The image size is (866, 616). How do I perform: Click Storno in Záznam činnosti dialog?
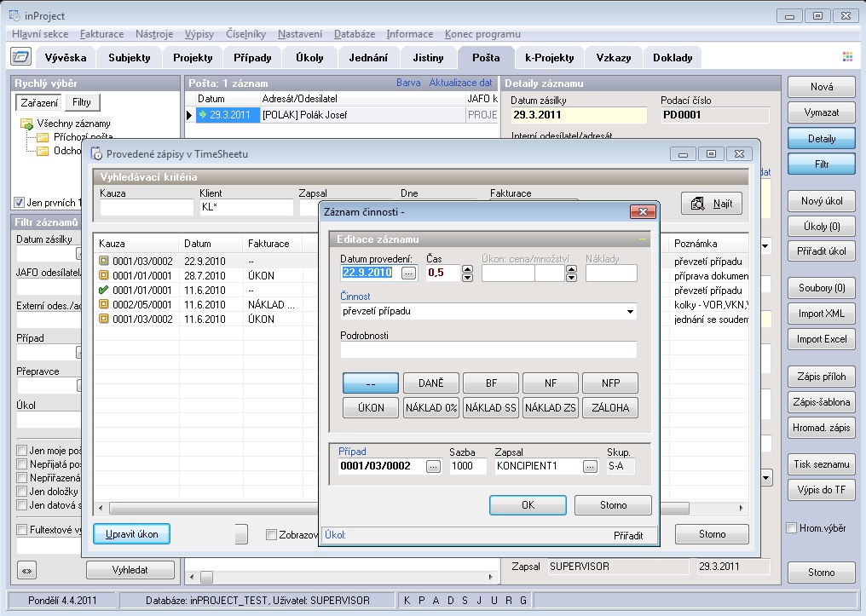pos(613,505)
